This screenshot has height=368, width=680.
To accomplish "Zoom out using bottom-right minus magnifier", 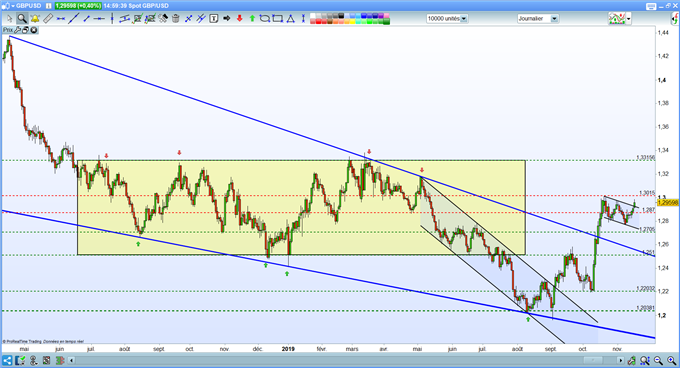I will [658, 360].
